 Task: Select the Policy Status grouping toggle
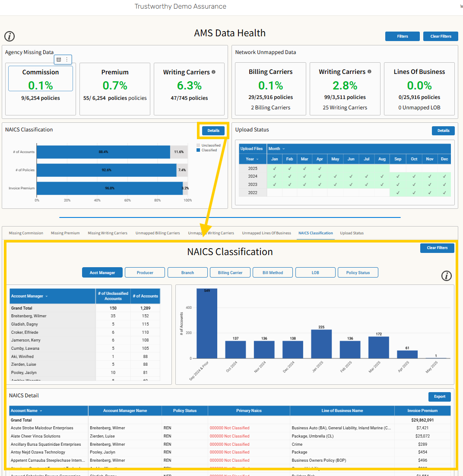358,273
